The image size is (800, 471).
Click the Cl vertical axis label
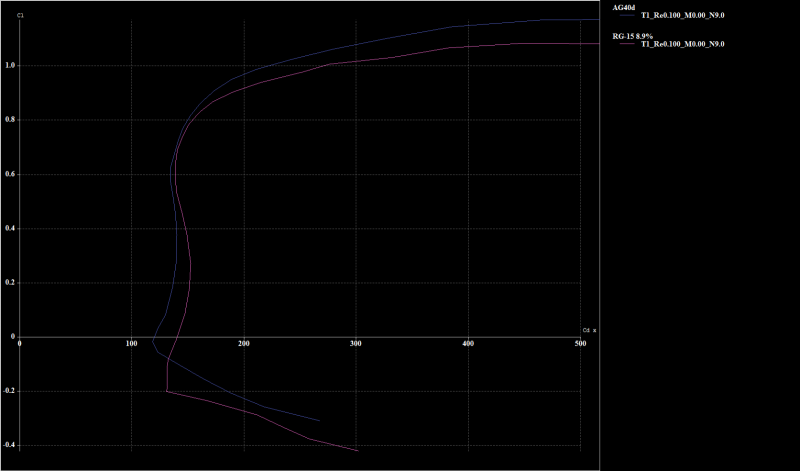click(x=20, y=15)
